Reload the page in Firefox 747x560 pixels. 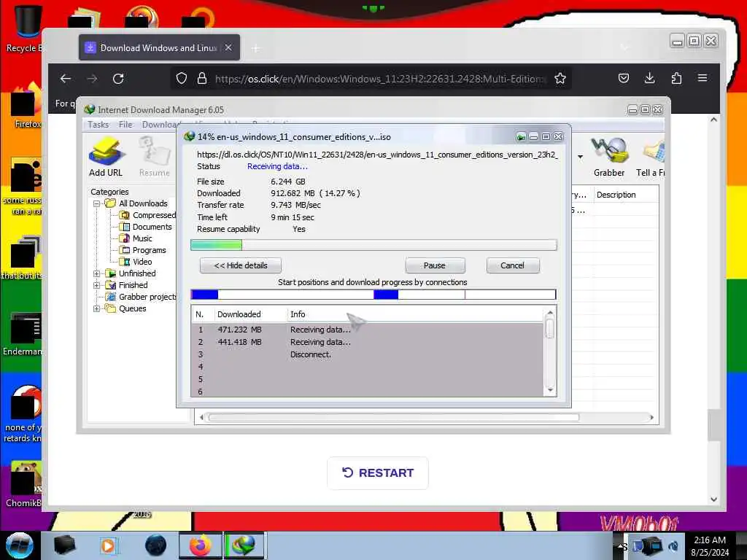(118, 79)
